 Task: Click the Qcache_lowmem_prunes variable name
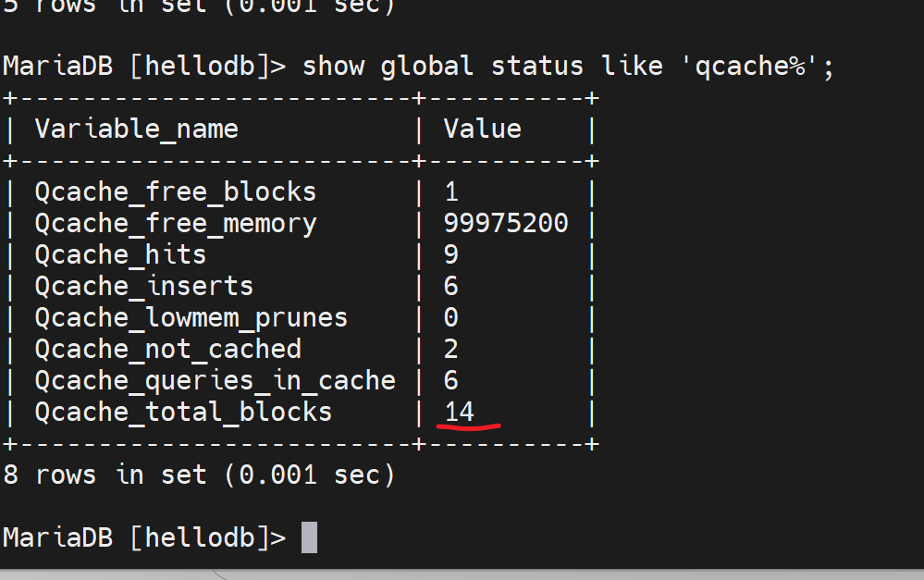[191, 318]
